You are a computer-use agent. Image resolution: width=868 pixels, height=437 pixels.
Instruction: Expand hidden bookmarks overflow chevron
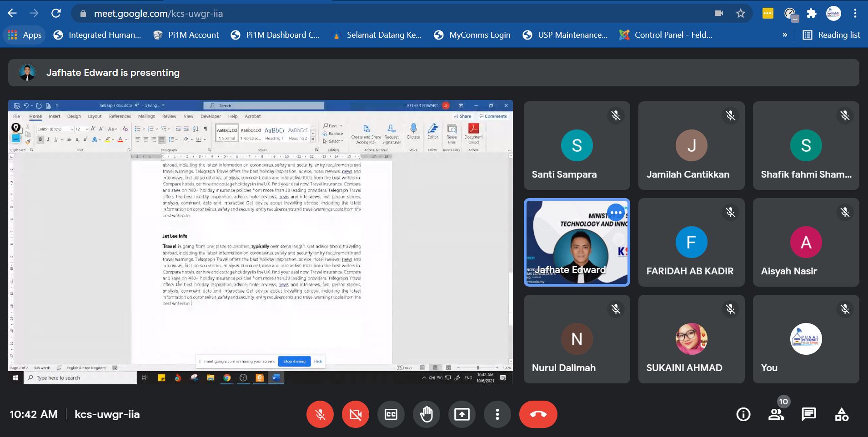tap(784, 35)
